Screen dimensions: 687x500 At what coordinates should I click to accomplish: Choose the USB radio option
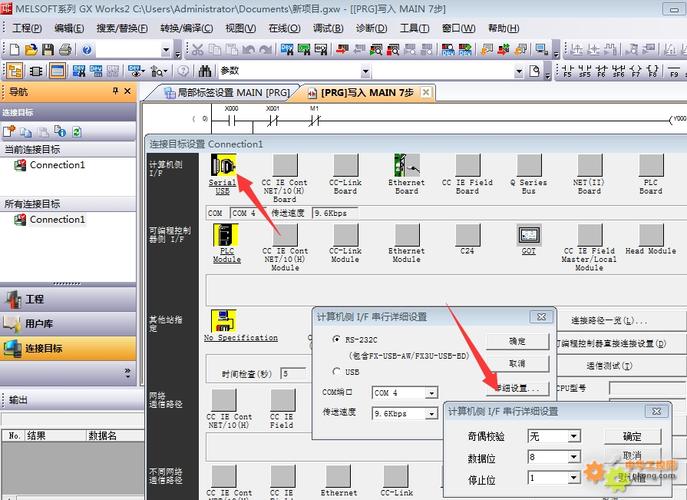(336, 371)
